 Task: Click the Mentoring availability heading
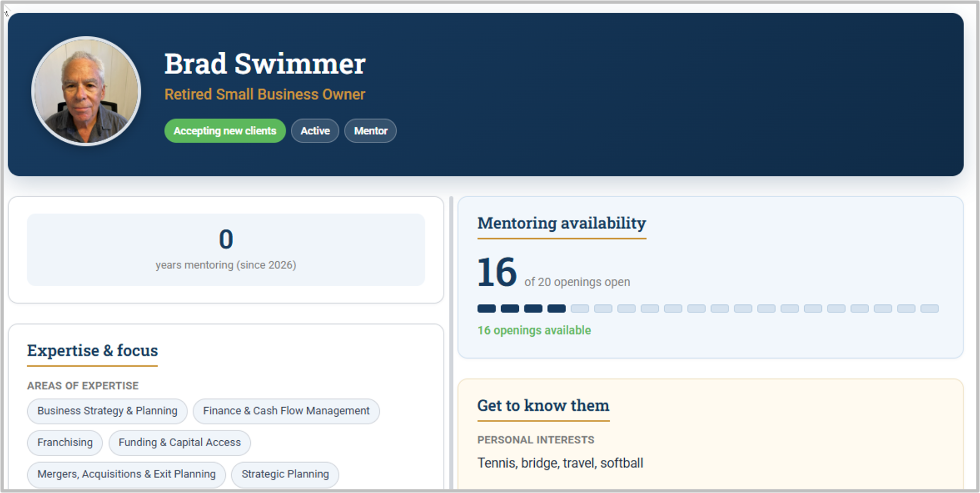(561, 223)
